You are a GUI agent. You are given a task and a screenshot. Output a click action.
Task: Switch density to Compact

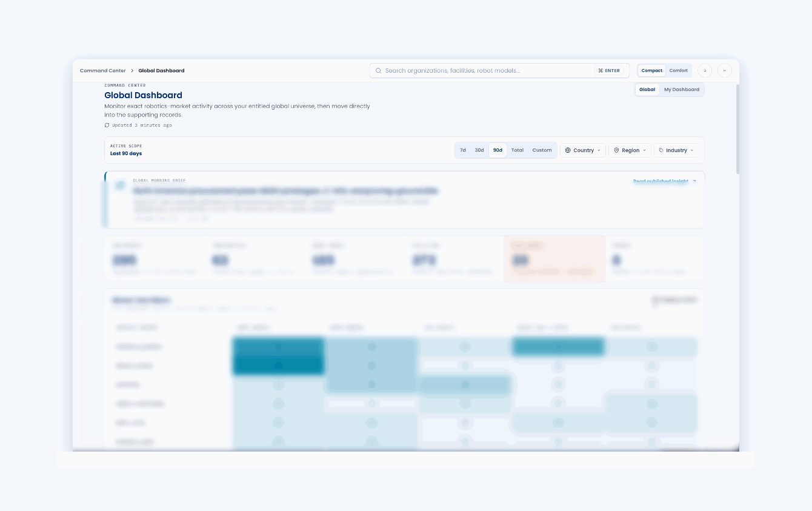tap(652, 70)
